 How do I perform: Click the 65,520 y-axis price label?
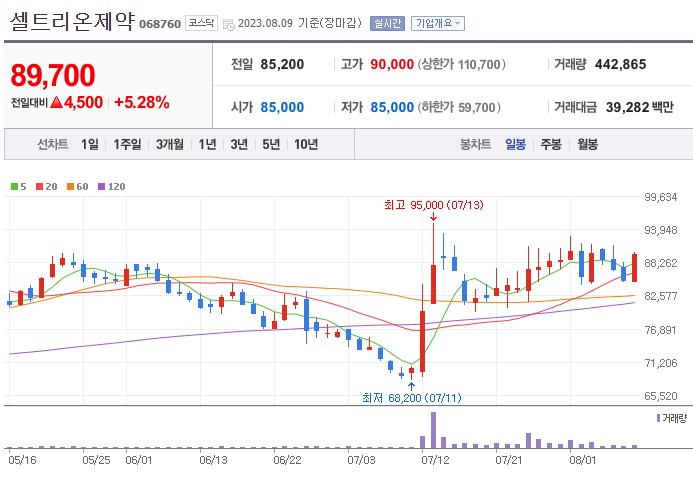click(x=661, y=396)
